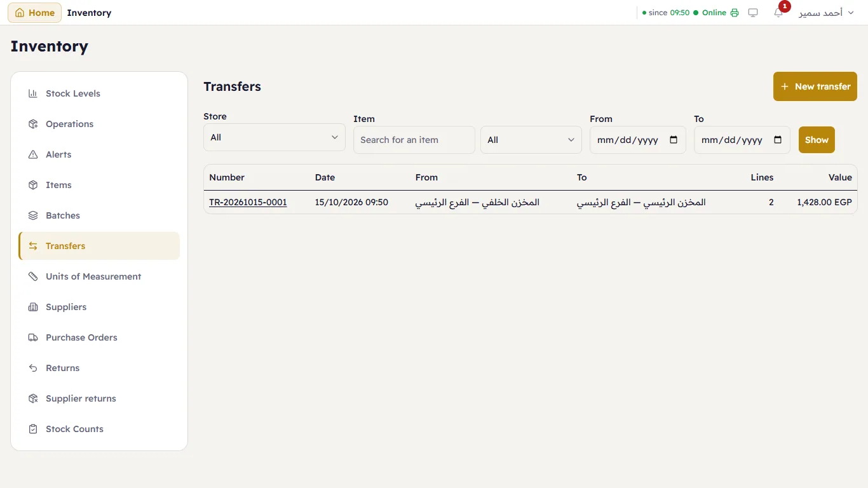Screen dimensions: 868x488
Task: Click the Suppliers building icon
Action: (x=33, y=307)
